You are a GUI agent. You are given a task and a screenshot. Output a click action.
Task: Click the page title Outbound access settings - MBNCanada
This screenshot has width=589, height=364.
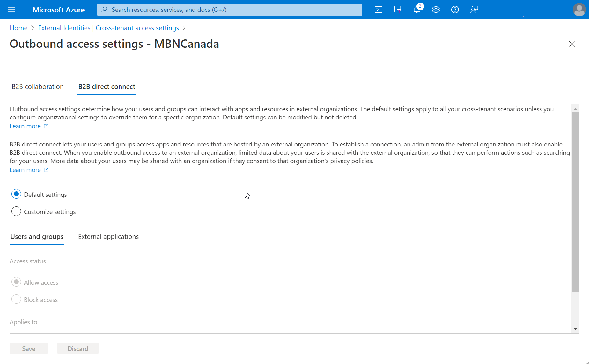point(114,44)
